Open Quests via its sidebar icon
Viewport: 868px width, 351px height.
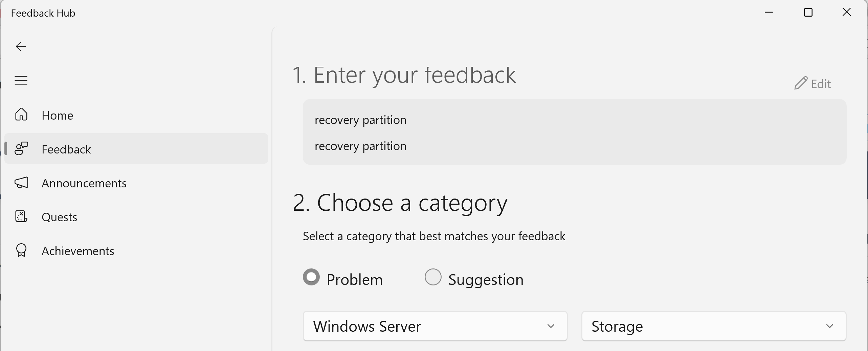click(x=21, y=216)
